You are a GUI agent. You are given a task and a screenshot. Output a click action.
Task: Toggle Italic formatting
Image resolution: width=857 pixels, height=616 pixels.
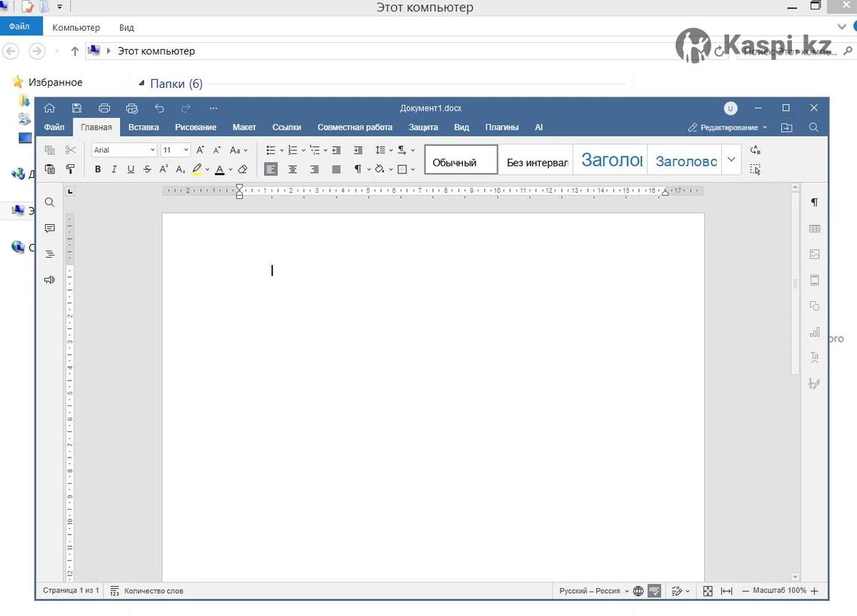pyautogui.click(x=114, y=169)
